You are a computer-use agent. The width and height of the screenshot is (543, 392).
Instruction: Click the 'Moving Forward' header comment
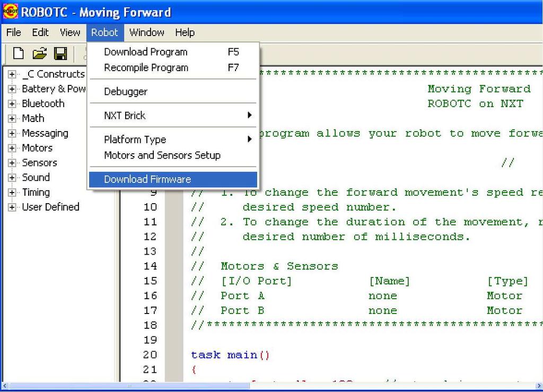pyautogui.click(x=479, y=89)
